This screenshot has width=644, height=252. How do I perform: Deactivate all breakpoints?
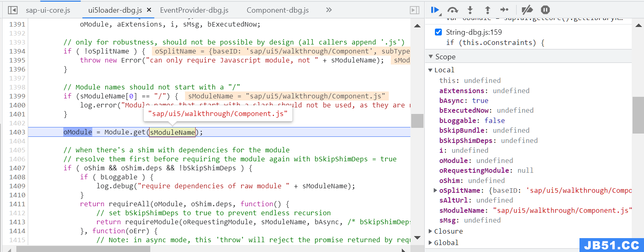click(527, 10)
